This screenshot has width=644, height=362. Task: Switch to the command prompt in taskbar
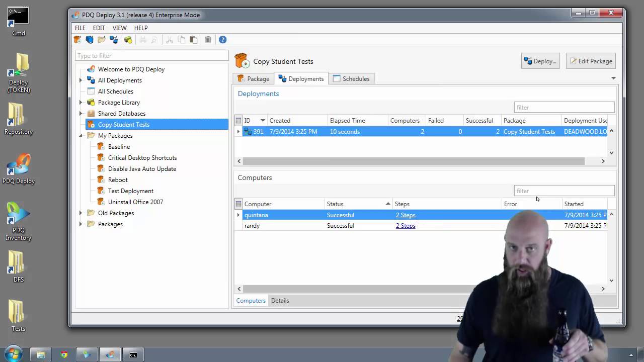(133, 354)
